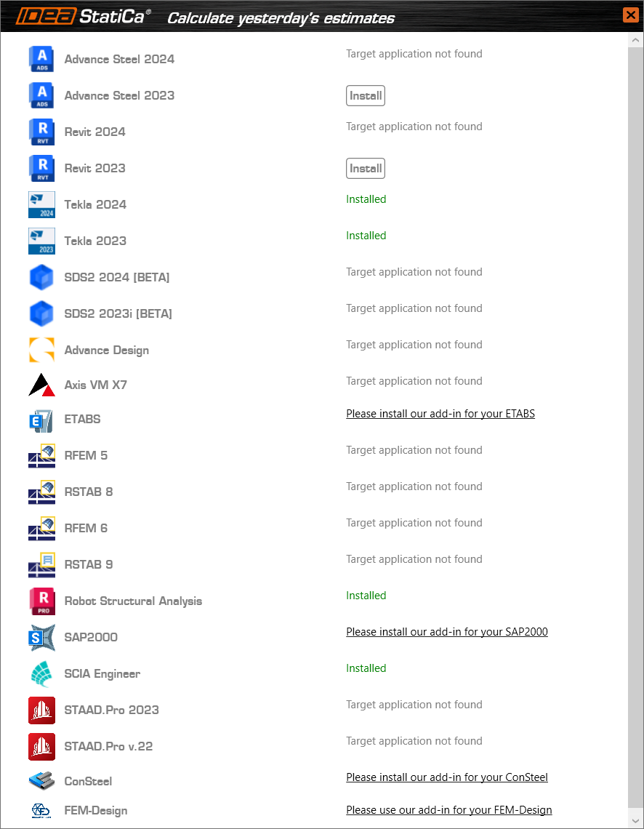Click the STAAD.Pro 2023 icon
The width and height of the screenshot is (644, 829).
(41, 710)
